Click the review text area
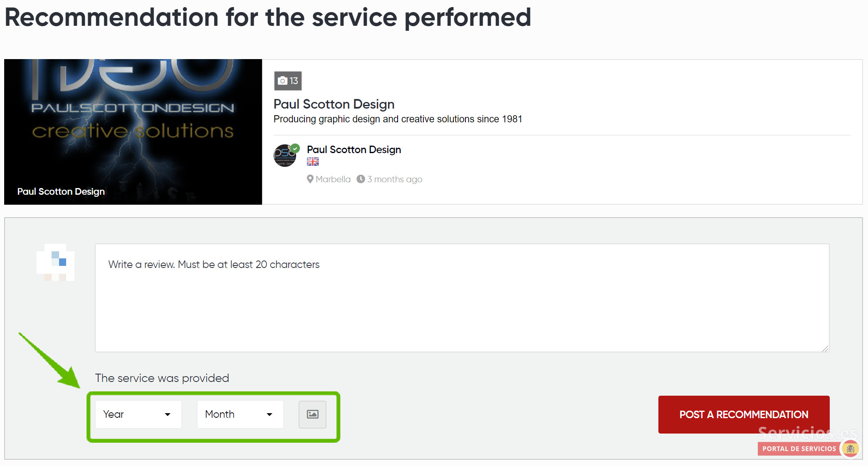868x466 pixels. point(462,298)
